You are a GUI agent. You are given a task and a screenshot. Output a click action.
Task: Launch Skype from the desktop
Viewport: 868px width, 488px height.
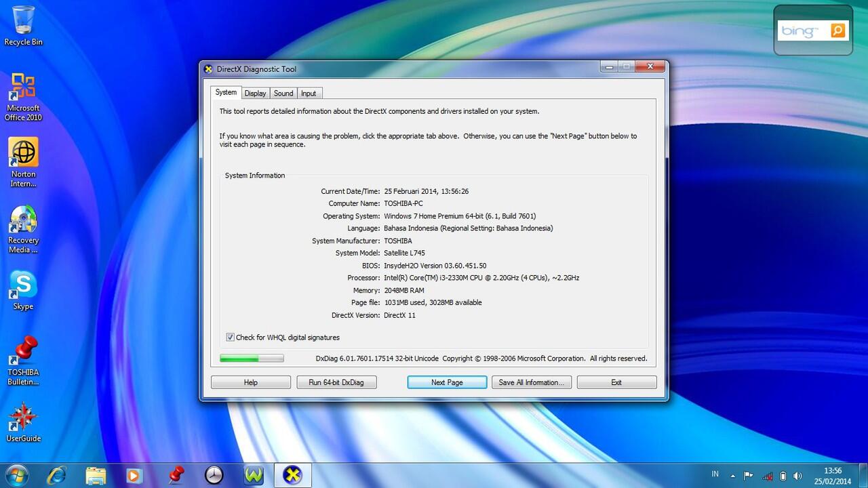23,291
